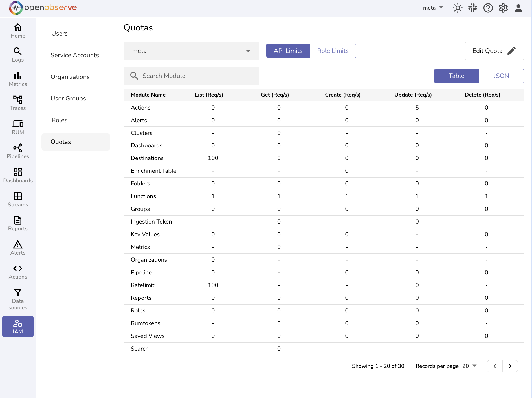The height and width of the screenshot is (398, 532).
Task: Click the Ingestion Token row name
Action: pyautogui.click(x=151, y=222)
